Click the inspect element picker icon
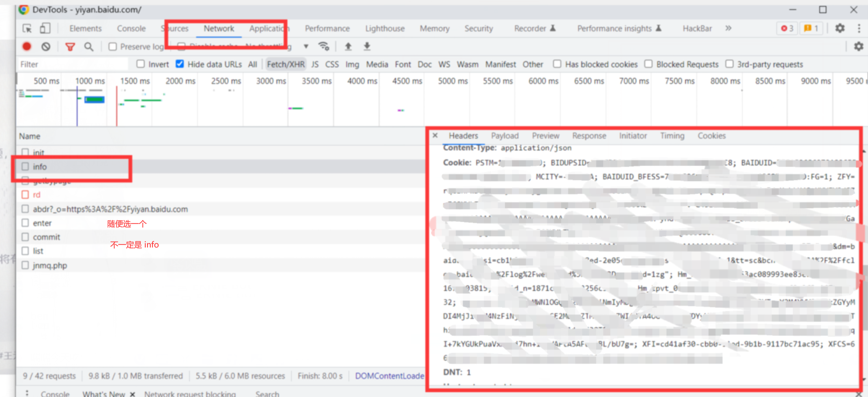Screen dimensions: 868x397 click(x=27, y=28)
